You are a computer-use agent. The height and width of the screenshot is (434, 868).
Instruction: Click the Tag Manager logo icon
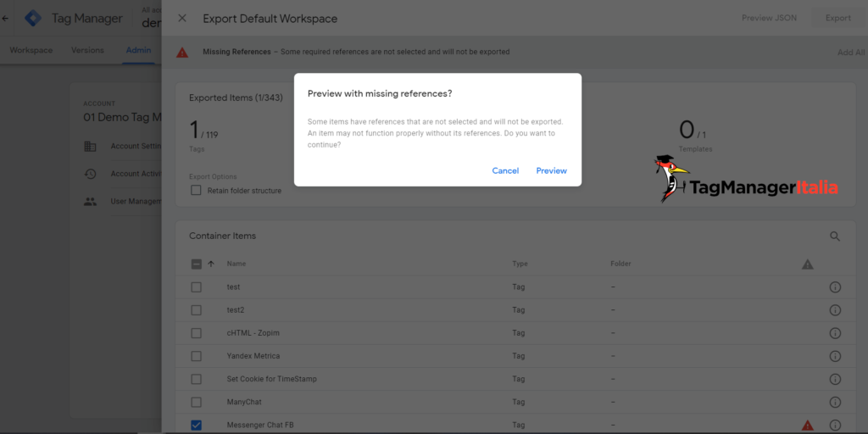(33, 19)
